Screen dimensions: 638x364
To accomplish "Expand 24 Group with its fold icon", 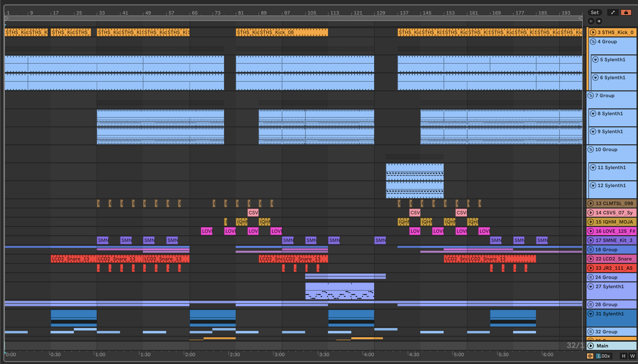I will [591, 277].
